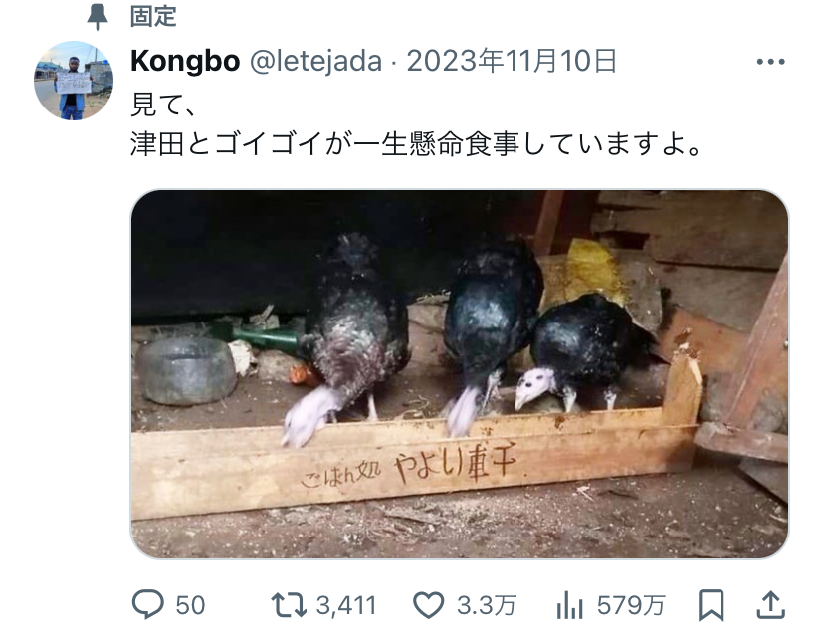Click the 固定 pinned label
The image size is (824, 644).
tap(153, 16)
